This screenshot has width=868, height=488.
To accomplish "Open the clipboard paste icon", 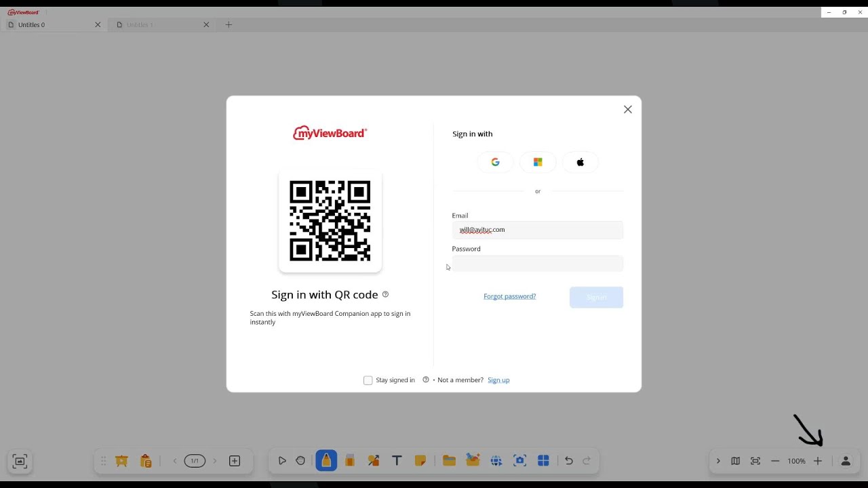I will pos(146,461).
